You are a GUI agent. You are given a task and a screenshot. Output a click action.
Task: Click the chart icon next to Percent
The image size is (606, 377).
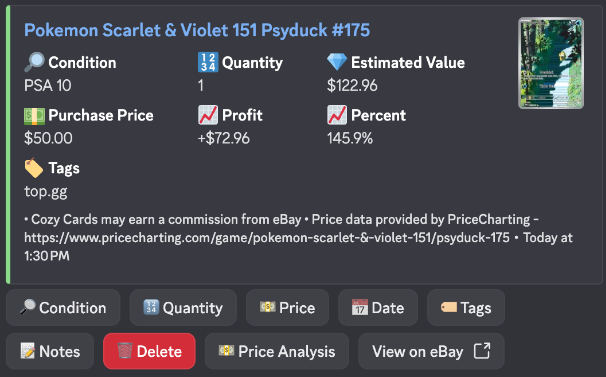[337, 115]
